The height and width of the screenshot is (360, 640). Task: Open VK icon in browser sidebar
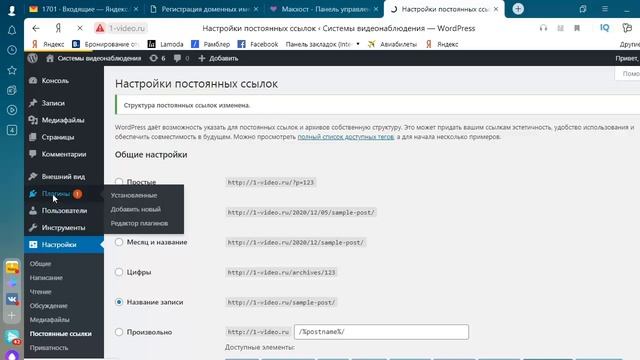pyautogui.click(x=12, y=299)
